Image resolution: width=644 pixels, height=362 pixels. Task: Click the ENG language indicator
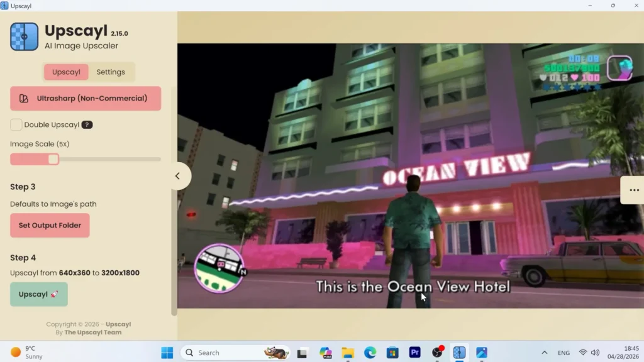coord(563,353)
